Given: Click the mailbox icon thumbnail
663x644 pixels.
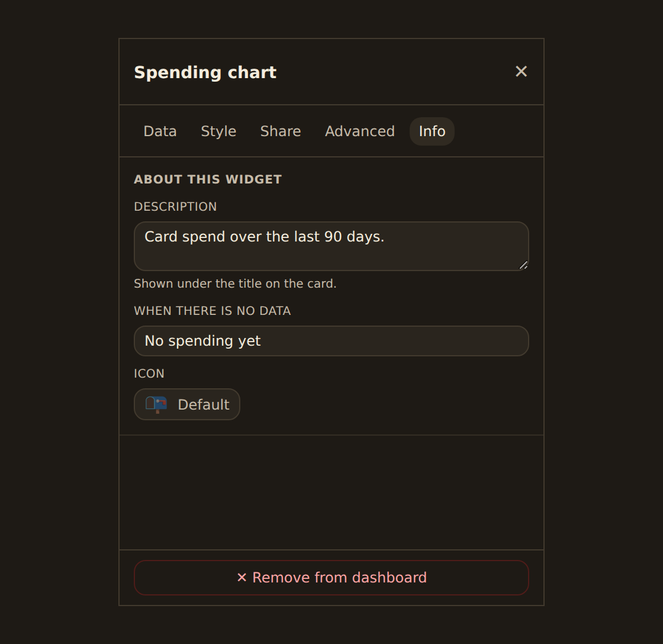Looking at the screenshot, I should [156, 404].
